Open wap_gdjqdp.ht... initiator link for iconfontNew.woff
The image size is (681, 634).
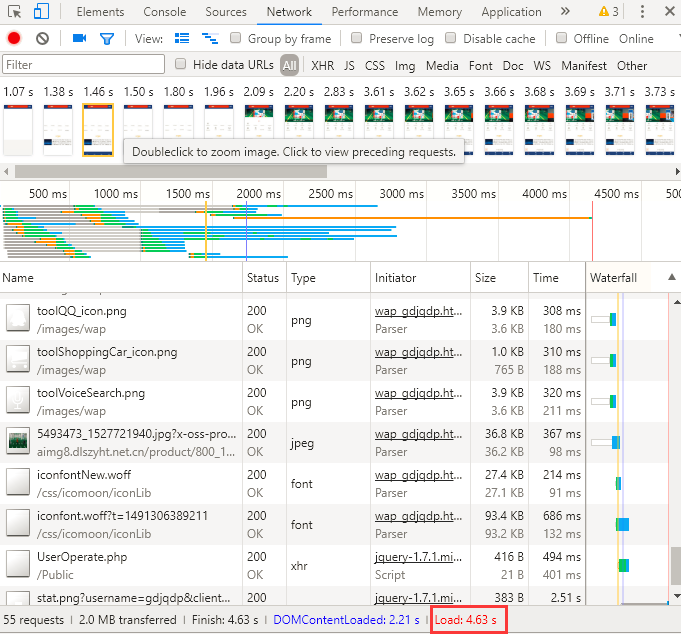click(418, 475)
